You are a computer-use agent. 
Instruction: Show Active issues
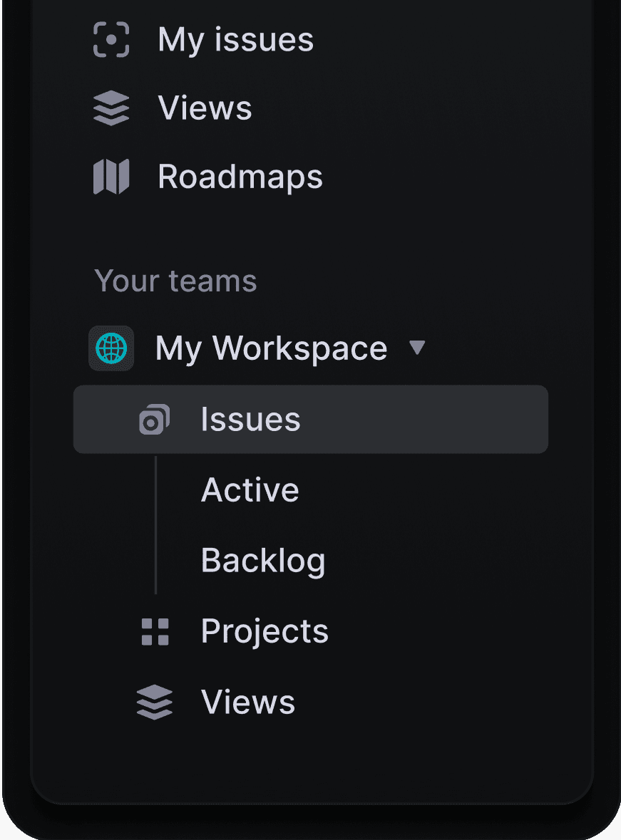250,490
